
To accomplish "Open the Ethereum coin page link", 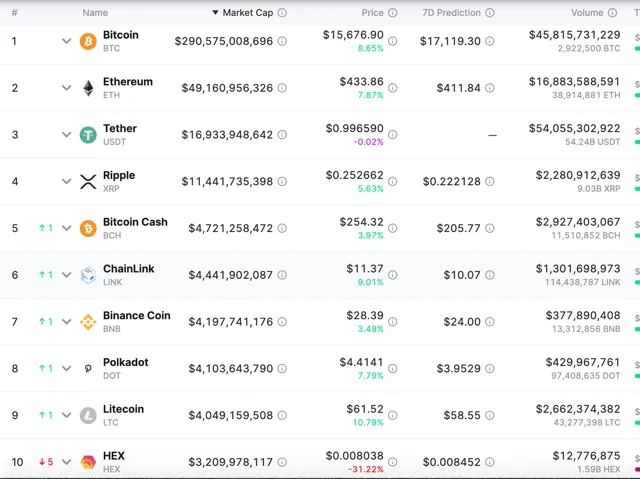I will tap(128, 82).
